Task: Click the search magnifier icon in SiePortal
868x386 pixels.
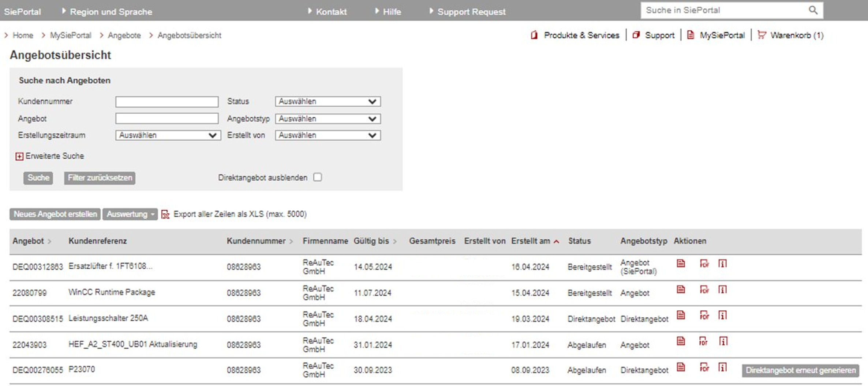Action: coord(813,10)
